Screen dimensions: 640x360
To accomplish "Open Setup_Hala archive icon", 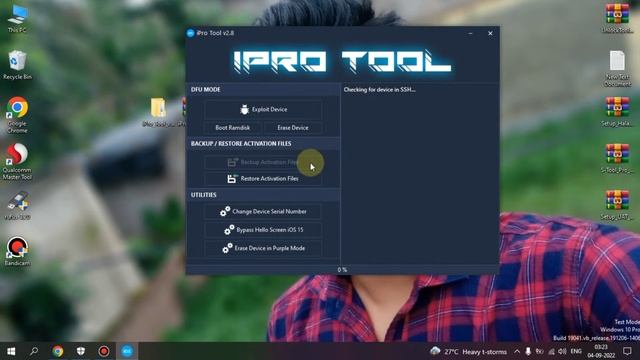I will [x=617, y=111].
